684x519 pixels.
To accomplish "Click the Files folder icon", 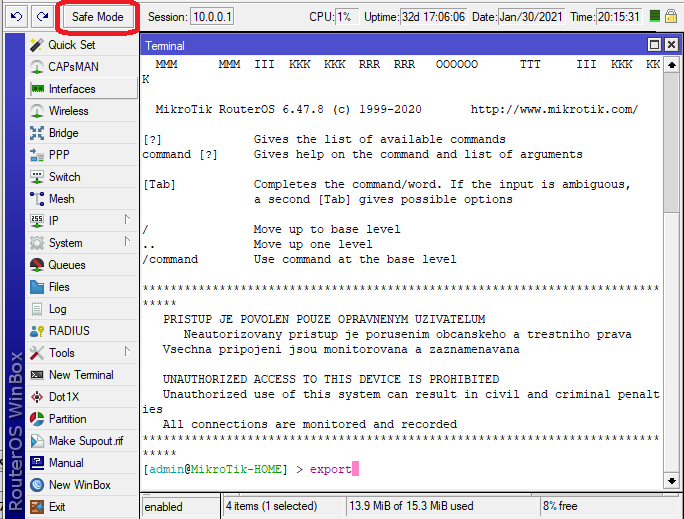I will tap(37, 287).
